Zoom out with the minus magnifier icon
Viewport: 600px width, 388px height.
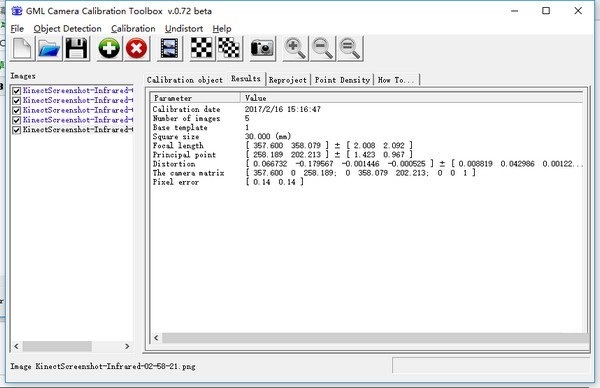322,49
